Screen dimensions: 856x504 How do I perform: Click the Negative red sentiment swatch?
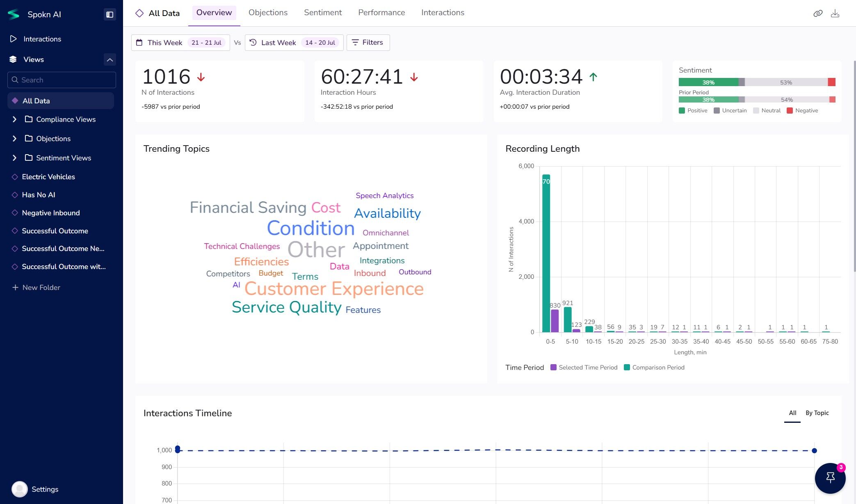(790, 111)
